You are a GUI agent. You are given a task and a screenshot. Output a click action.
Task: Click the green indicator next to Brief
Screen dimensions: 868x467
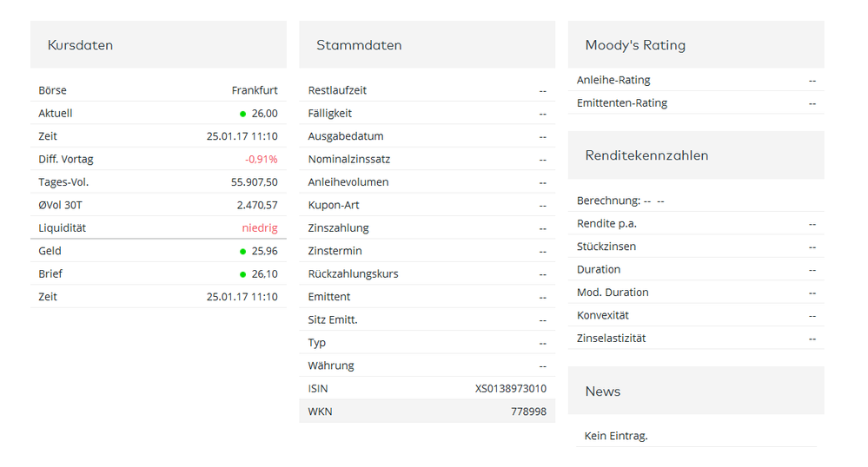pos(243,274)
